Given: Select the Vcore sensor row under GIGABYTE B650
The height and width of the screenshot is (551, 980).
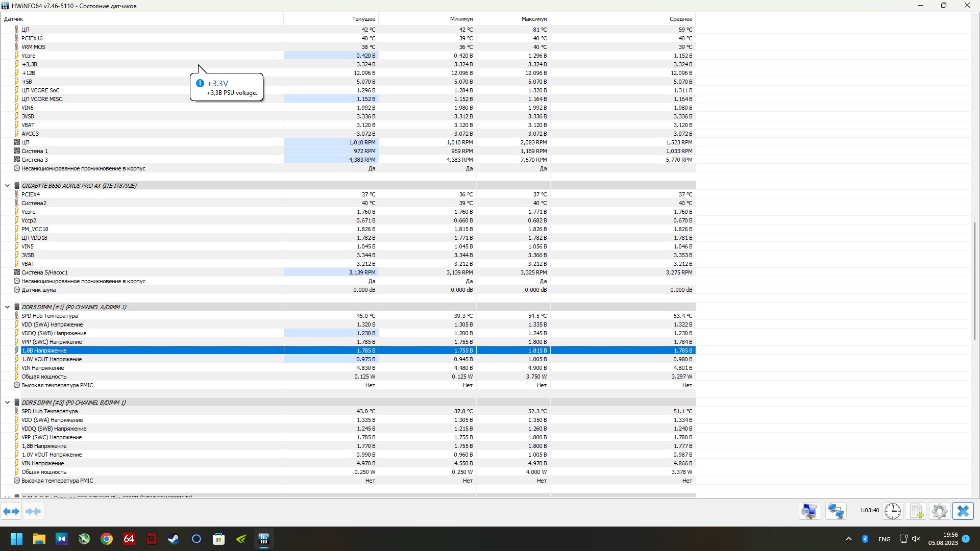Looking at the screenshot, I should pyautogui.click(x=29, y=212).
